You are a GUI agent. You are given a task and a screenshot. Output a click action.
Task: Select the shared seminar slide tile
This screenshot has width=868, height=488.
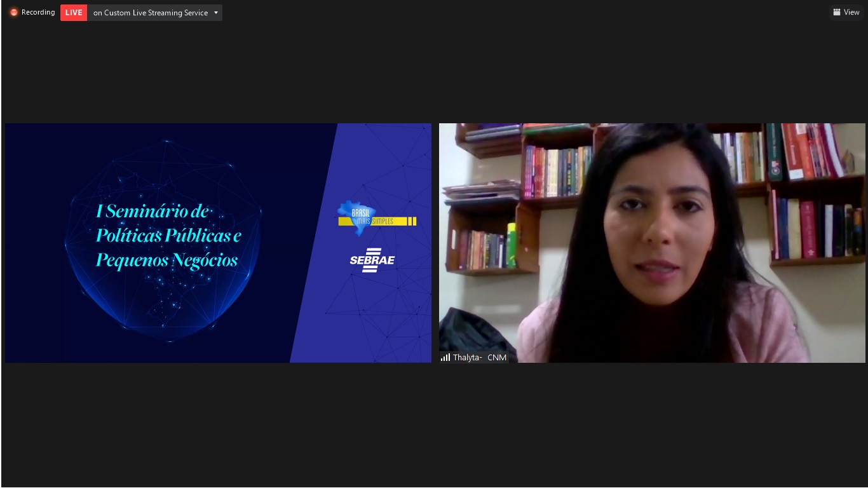tap(218, 243)
